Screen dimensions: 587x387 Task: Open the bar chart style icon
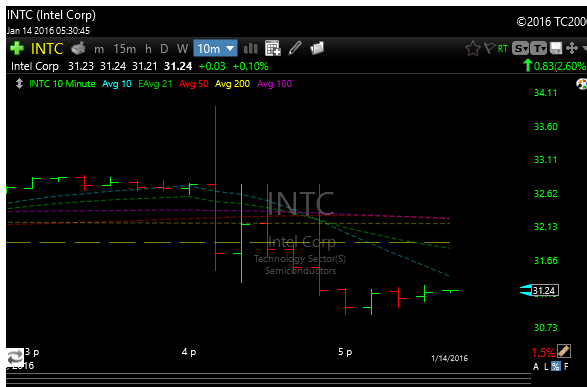[x=250, y=49]
